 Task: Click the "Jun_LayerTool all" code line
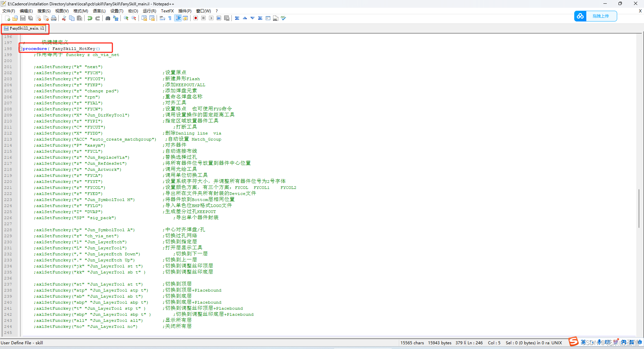point(88,320)
